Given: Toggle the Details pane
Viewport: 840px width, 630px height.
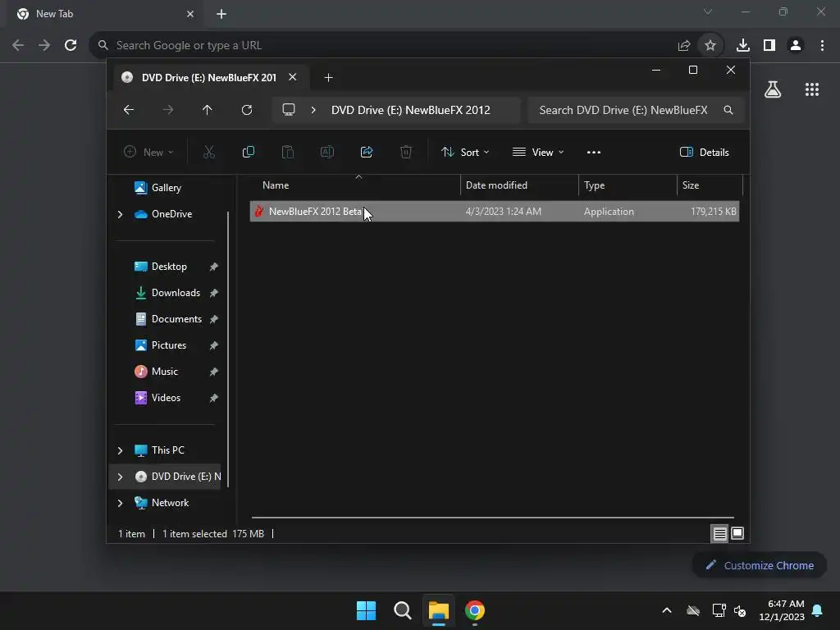Looking at the screenshot, I should click(704, 152).
